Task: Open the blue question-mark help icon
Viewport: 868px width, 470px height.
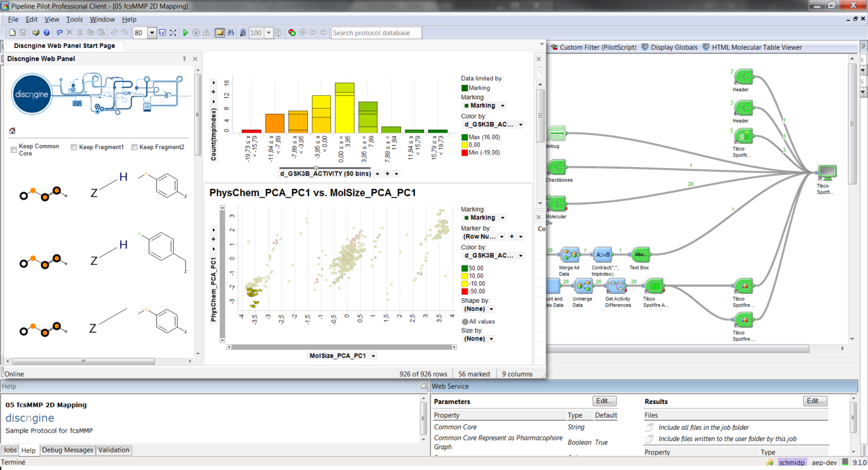Action: point(47,33)
